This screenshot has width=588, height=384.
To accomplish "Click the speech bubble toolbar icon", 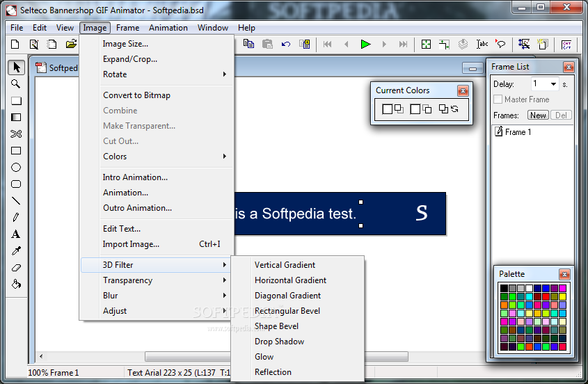I will pyautogui.click(x=500, y=44).
